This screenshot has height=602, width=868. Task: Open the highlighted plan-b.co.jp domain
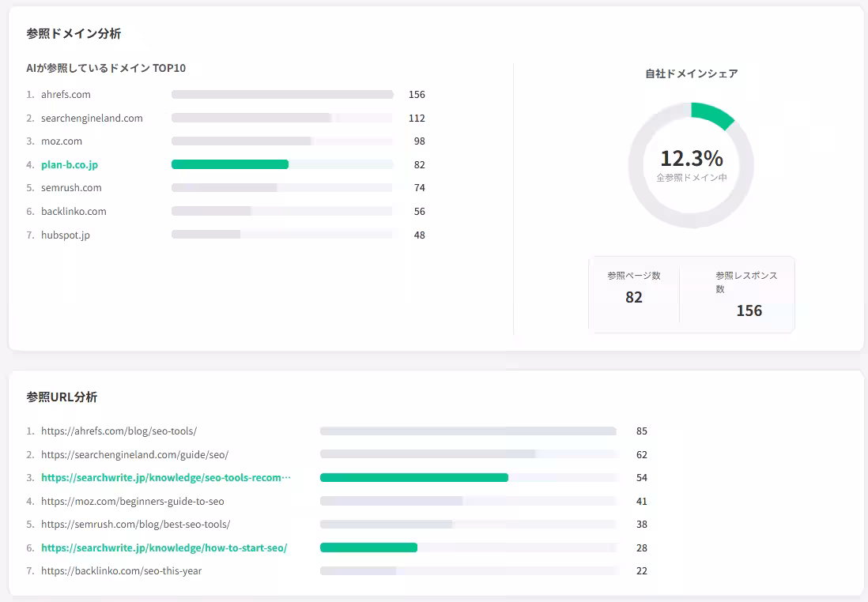click(x=70, y=165)
